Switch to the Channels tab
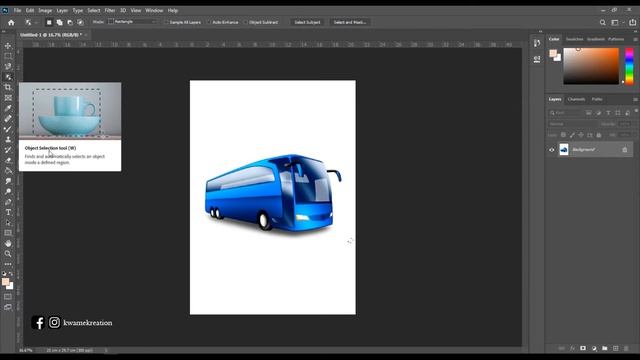 pos(576,99)
